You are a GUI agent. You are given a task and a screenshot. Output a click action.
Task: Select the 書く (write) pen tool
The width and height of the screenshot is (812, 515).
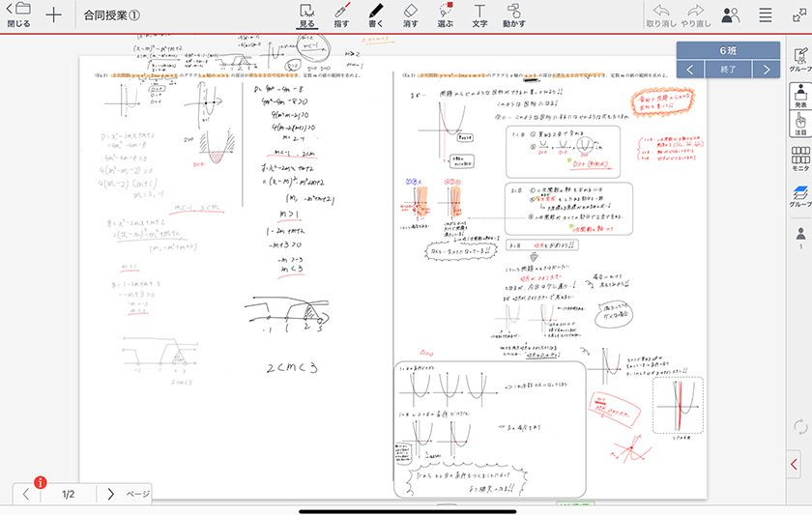pos(376,15)
